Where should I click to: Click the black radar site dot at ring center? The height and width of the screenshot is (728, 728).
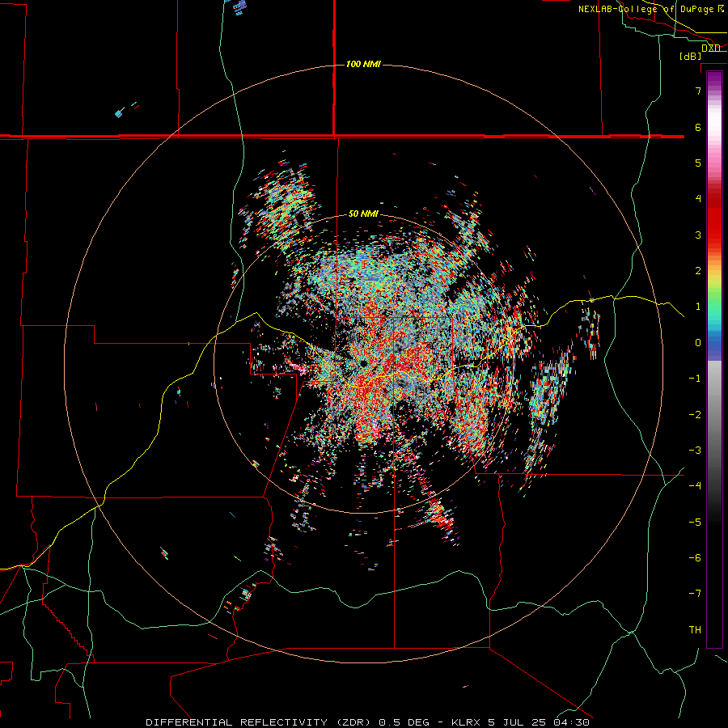pos(363,363)
